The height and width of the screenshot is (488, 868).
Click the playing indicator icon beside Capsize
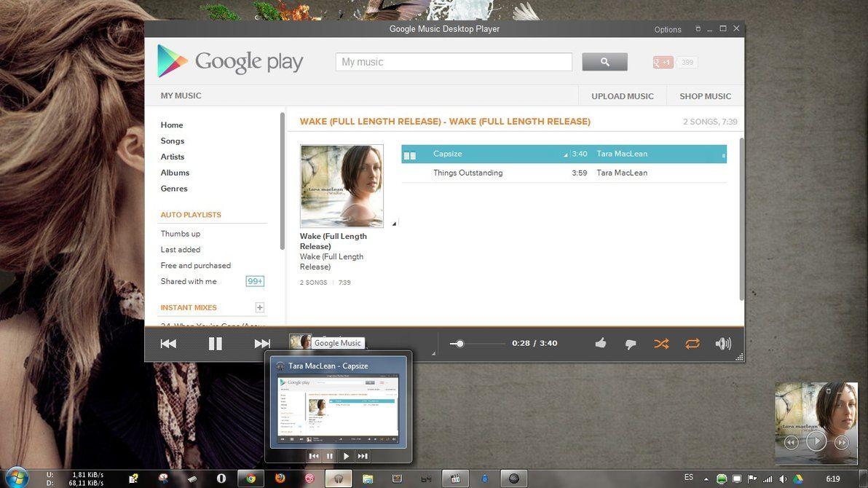pos(410,156)
